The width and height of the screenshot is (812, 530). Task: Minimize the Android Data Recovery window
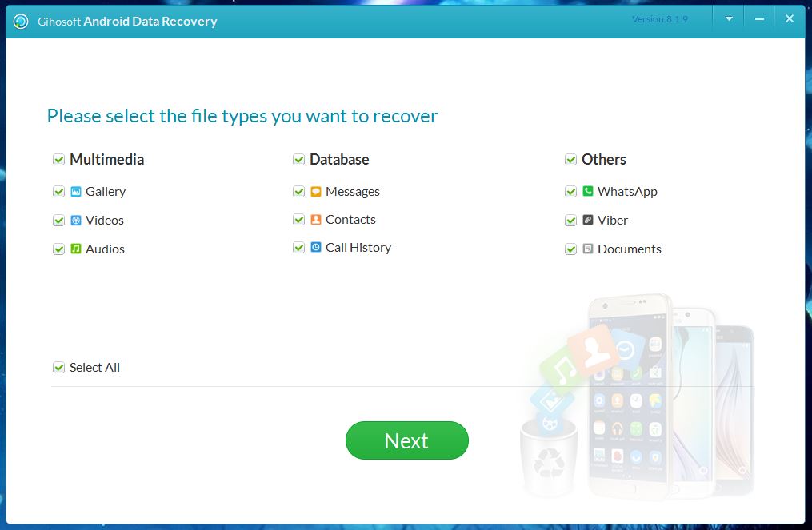pyautogui.click(x=759, y=19)
